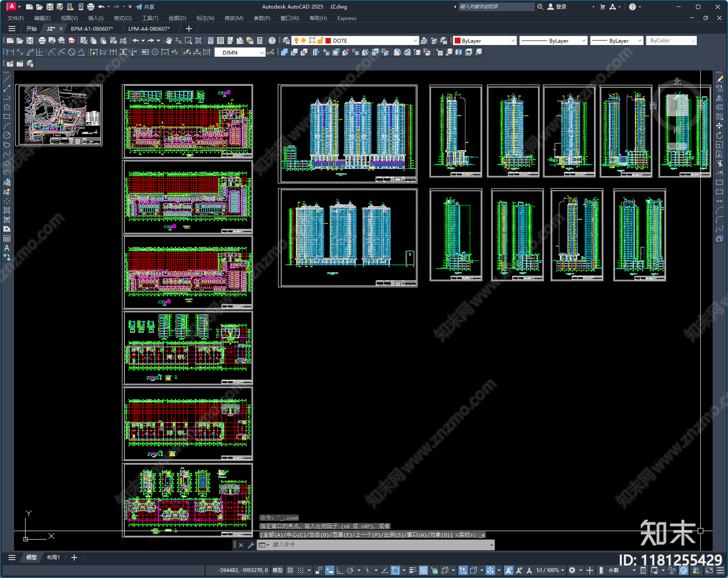
Task: Select the Multiline Text 'A' tool
Action: click(x=7, y=248)
